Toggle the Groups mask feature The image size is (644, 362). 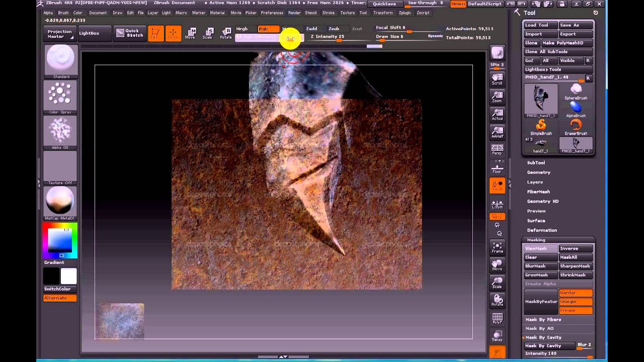(576, 302)
